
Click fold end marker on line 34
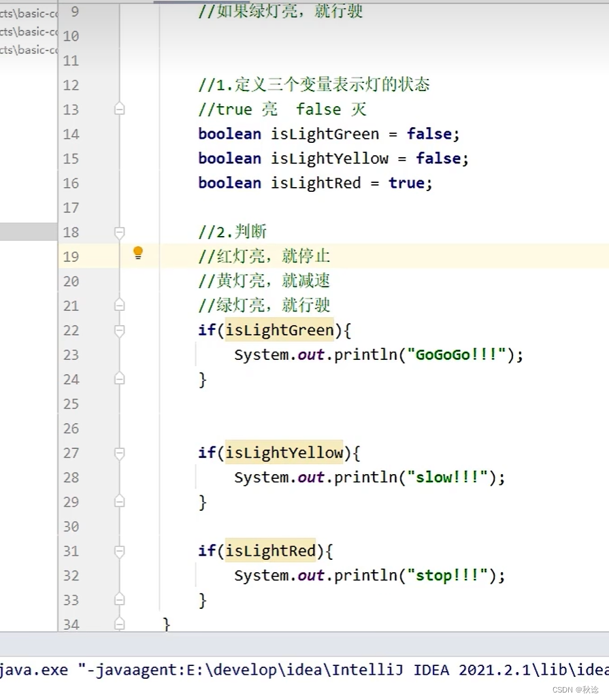coord(120,623)
